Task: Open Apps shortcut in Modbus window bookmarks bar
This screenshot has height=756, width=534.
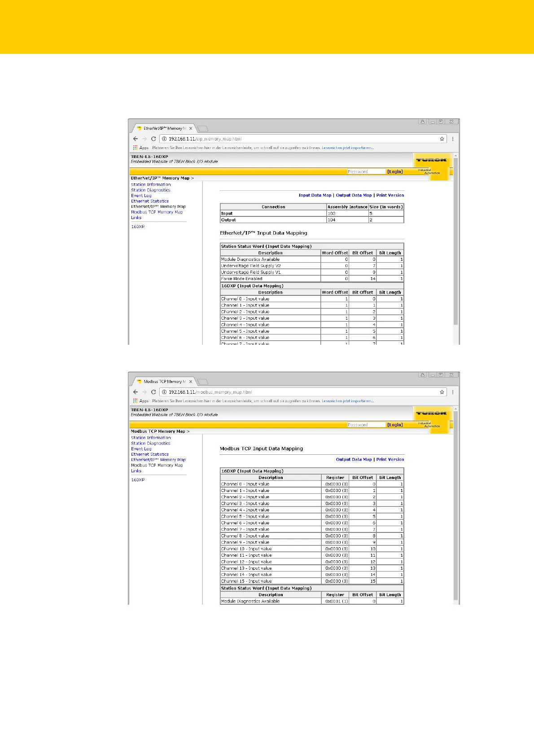Action: coord(140,401)
